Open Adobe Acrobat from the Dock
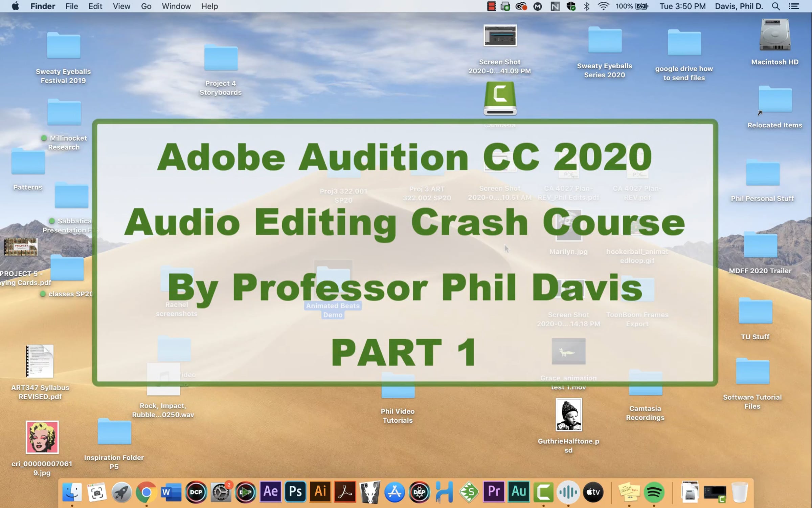 point(345,491)
